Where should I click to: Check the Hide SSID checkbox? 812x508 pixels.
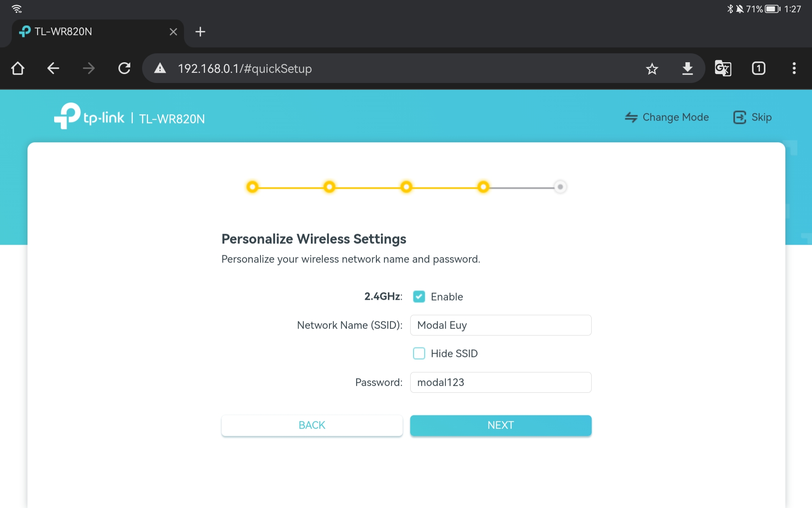tap(419, 353)
